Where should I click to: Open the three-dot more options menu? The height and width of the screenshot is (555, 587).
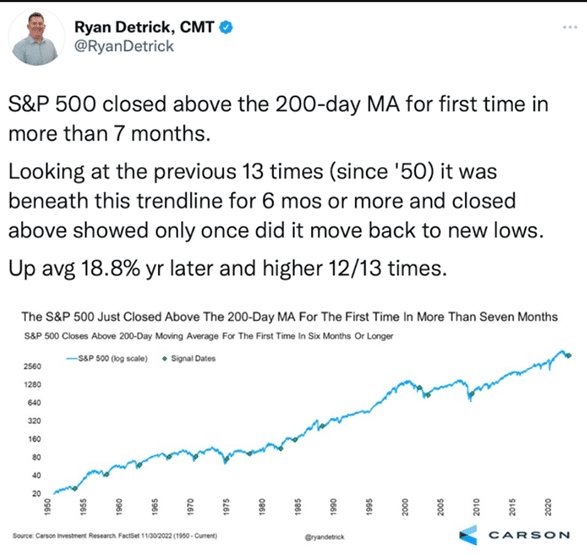click(x=570, y=27)
